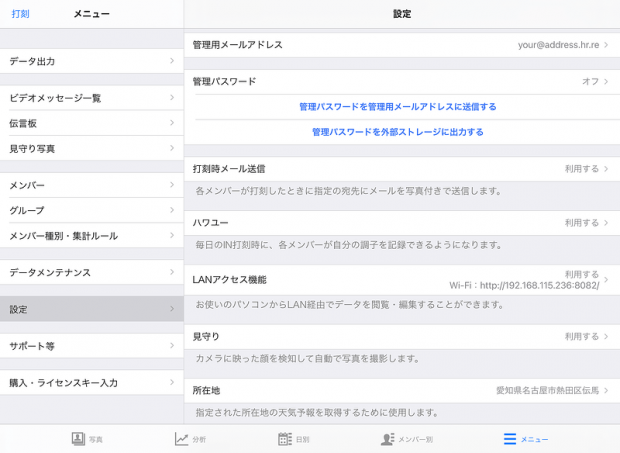The height and width of the screenshot is (453, 620).
Task: Open 見守り写真 in the left menu
Action: tap(92, 148)
